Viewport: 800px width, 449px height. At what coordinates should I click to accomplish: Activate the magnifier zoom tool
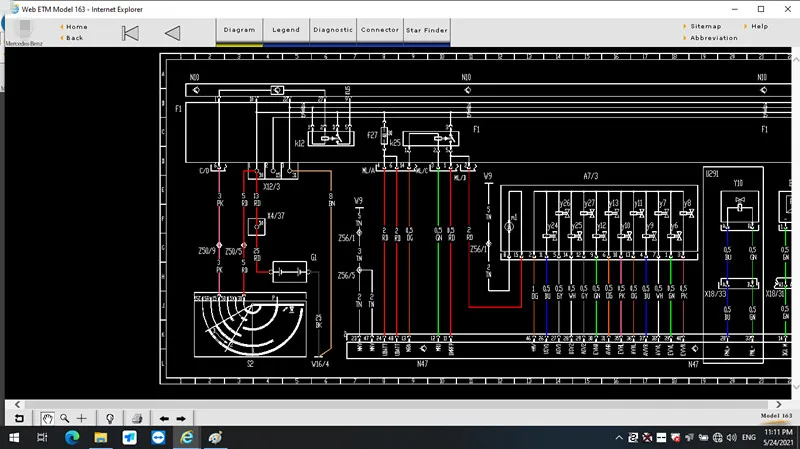64,418
